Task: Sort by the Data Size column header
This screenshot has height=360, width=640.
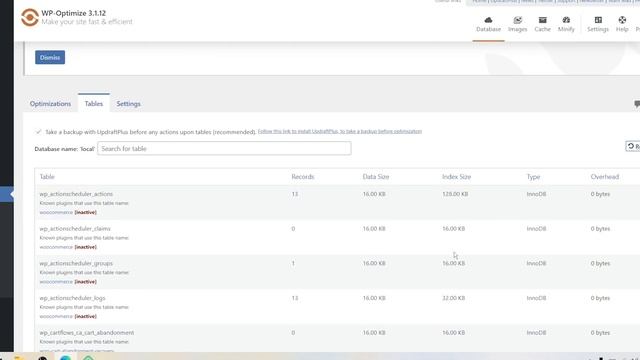Action: click(376, 177)
